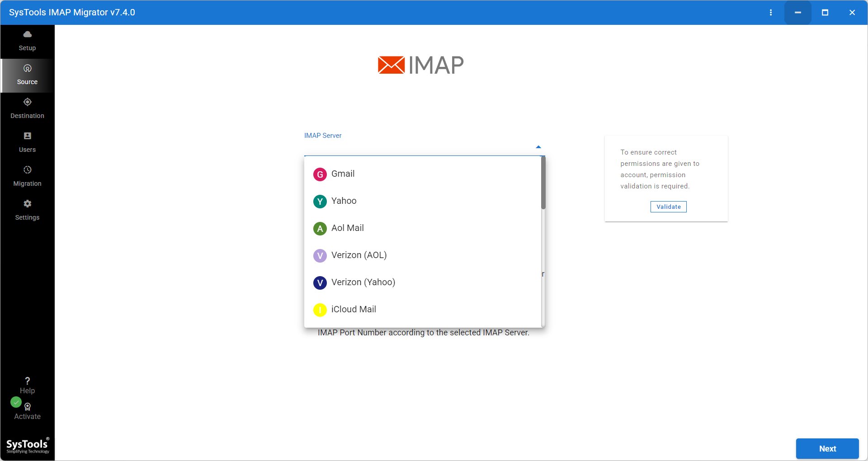Click the IMAP logo at the top
The width and height of the screenshot is (868, 461).
point(420,65)
